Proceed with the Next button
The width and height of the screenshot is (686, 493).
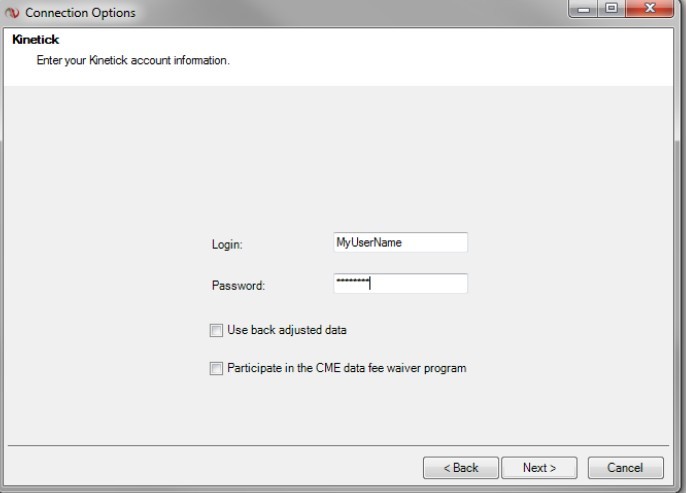tap(539, 468)
